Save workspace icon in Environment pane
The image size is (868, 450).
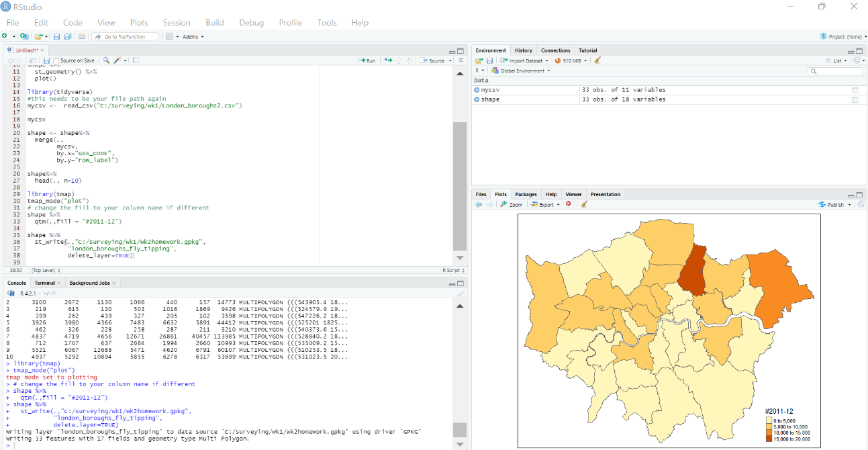point(490,60)
